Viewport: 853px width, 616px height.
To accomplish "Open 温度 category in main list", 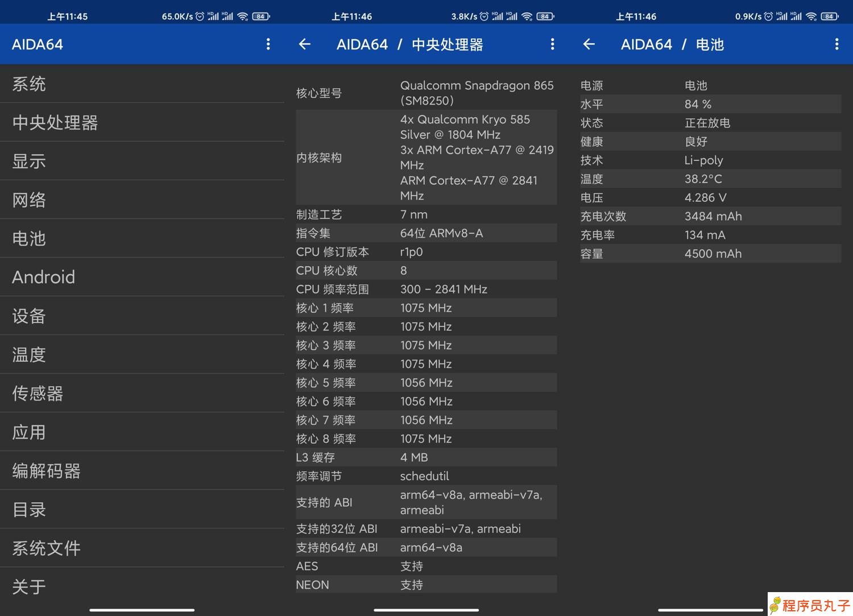I will 142,354.
